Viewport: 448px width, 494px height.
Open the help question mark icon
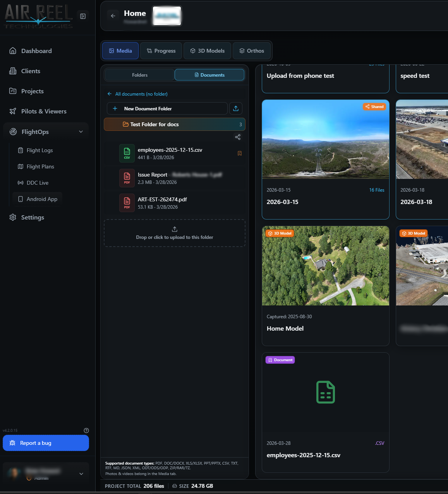pos(86,431)
